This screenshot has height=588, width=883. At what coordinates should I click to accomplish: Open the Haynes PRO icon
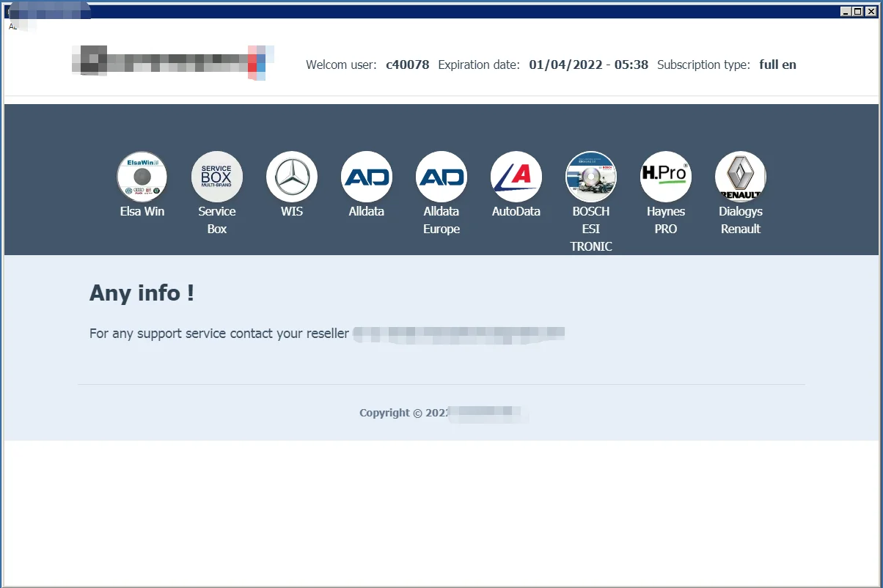pos(666,177)
